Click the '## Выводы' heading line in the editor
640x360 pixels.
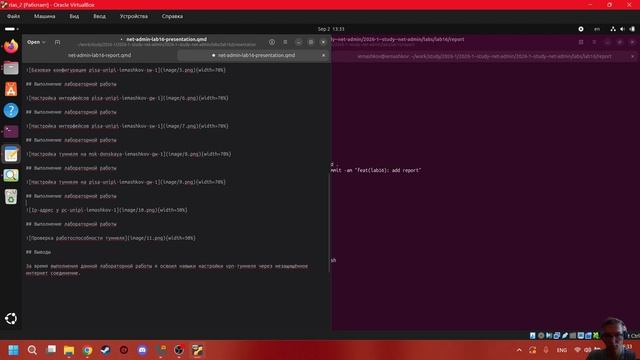(x=38, y=252)
